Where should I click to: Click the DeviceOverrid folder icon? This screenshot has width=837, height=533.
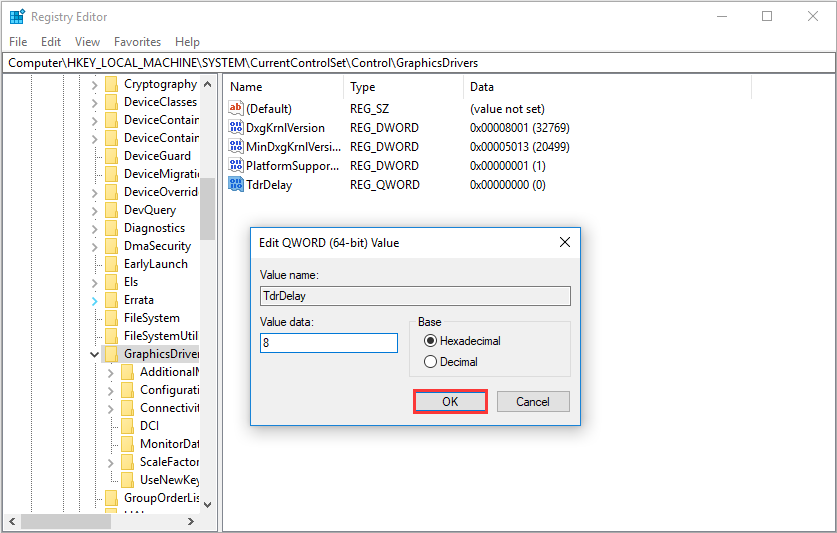click(x=112, y=192)
